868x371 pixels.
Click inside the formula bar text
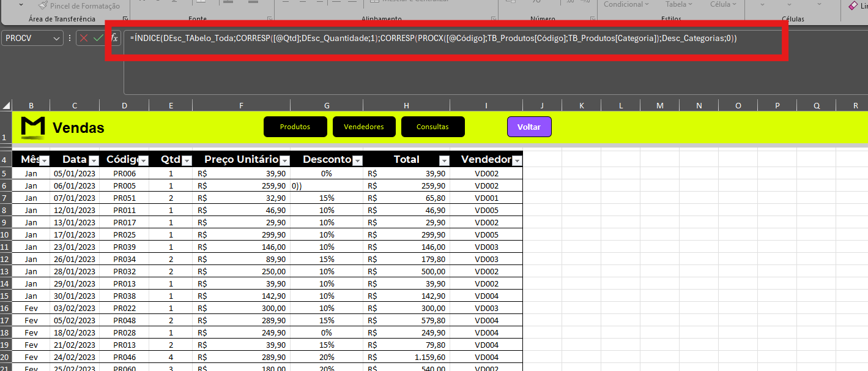433,38
